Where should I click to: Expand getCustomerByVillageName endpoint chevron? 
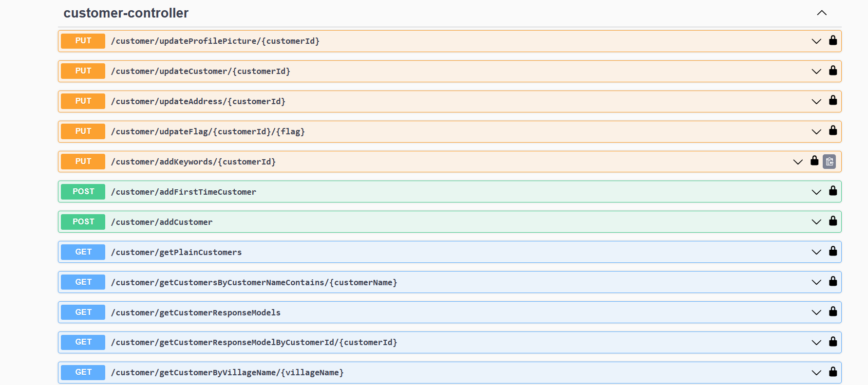tap(816, 373)
